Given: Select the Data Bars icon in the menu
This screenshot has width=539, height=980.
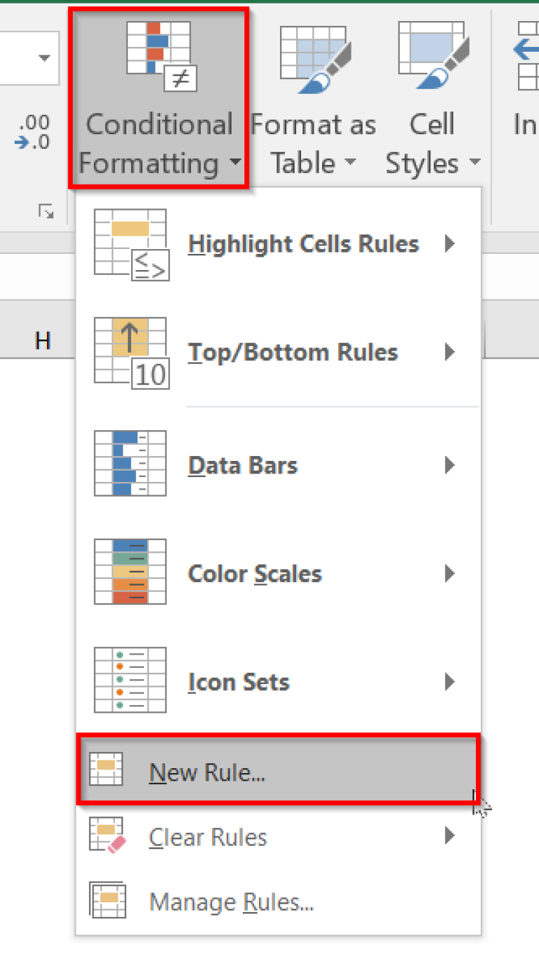Looking at the screenshot, I should [130, 463].
